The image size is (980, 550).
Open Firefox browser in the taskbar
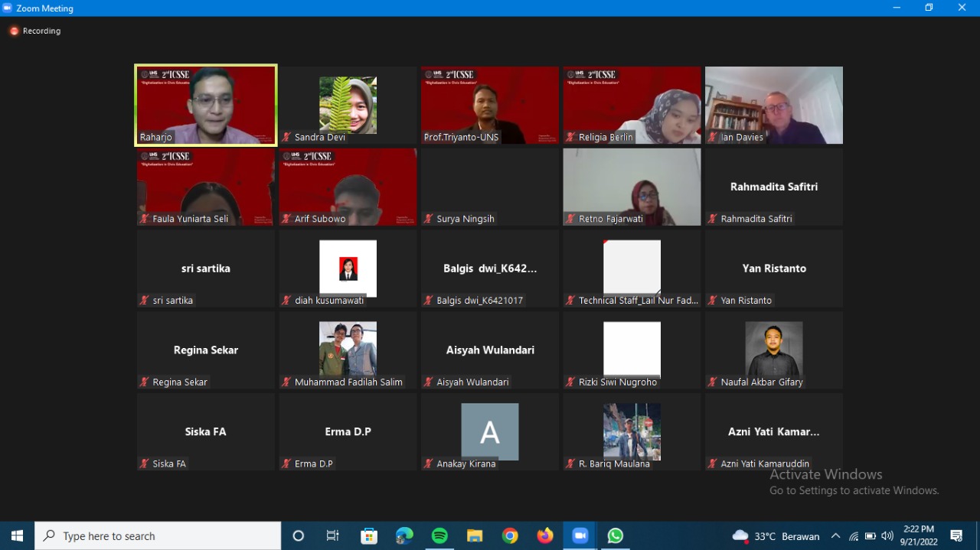point(545,536)
